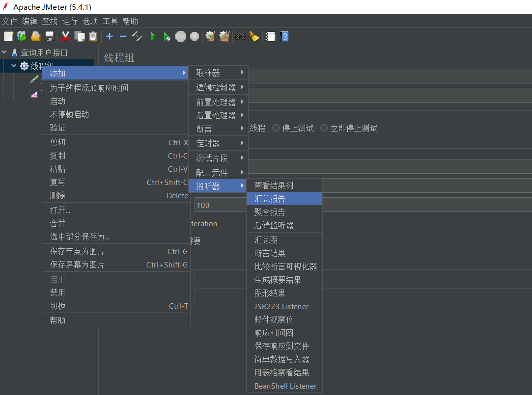This screenshot has height=395, width=532.
Task: Click 删除 in context menu
Action: 116,195
